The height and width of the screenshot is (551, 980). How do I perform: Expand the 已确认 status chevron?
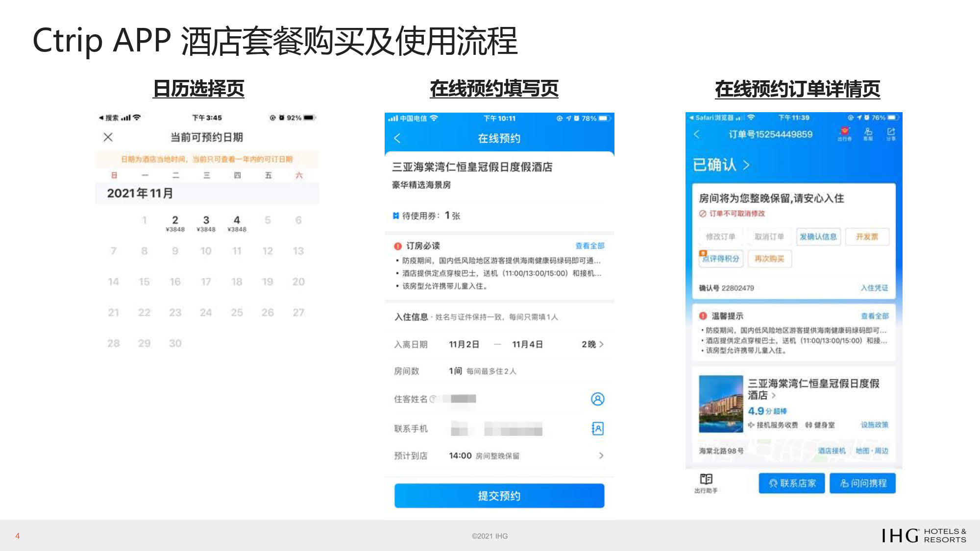coord(746,165)
